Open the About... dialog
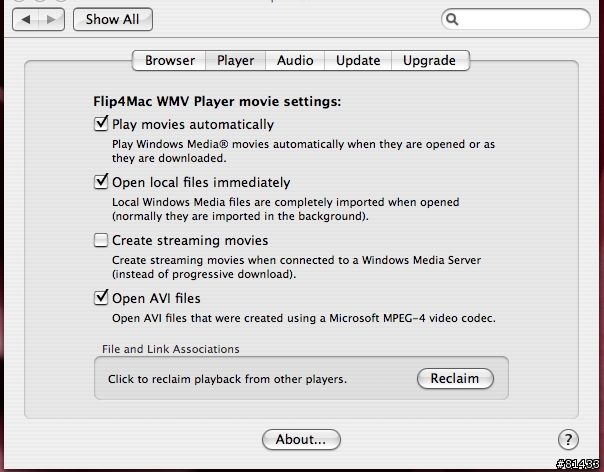 301,439
